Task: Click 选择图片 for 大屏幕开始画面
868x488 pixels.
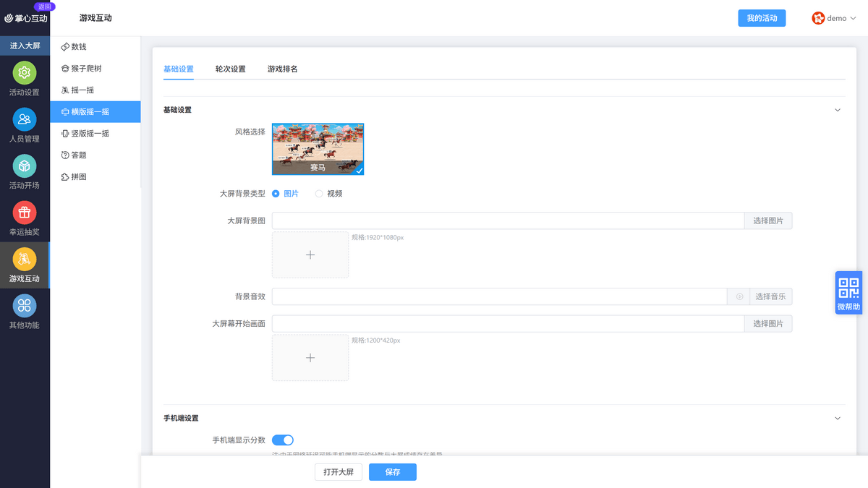Action: (x=768, y=324)
